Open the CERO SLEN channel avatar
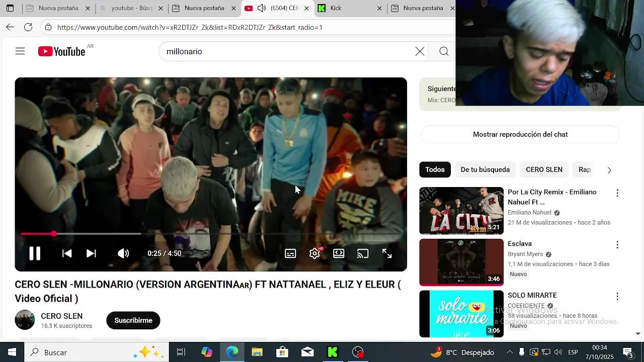Viewport: 644px width, 362px height. (25, 320)
